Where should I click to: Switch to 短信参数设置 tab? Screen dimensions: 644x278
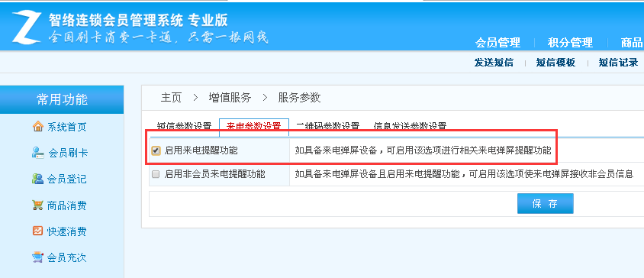coord(184,126)
